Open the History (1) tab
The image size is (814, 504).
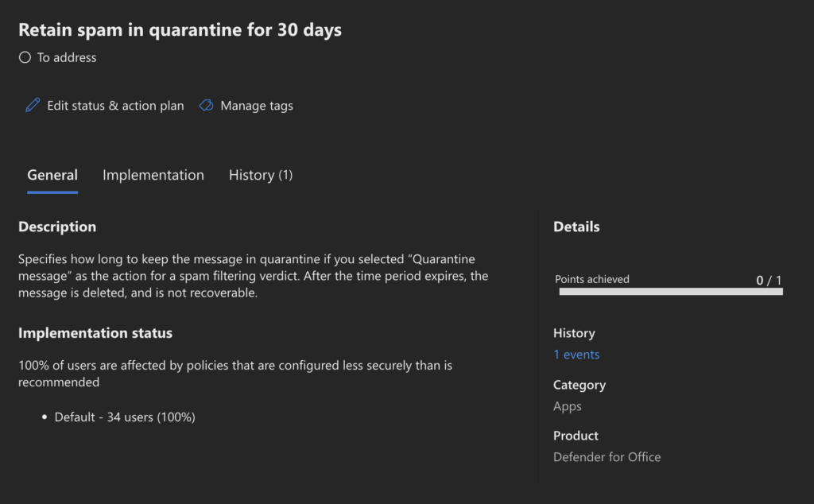pyautogui.click(x=261, y=175)
